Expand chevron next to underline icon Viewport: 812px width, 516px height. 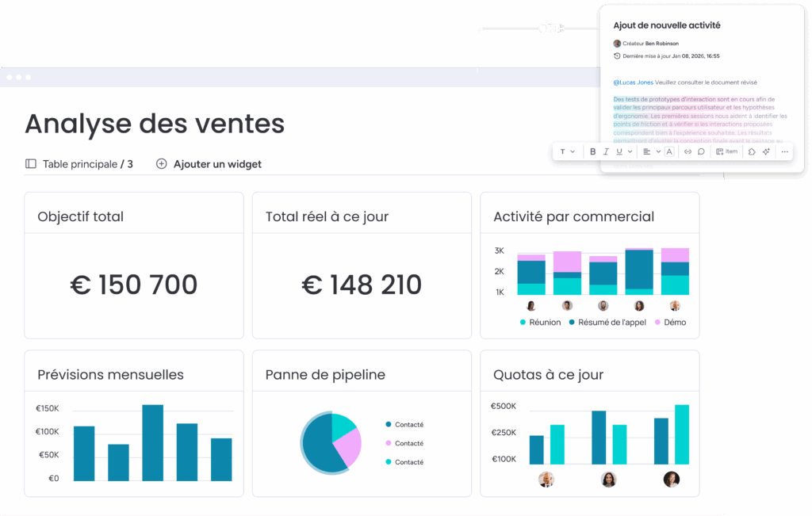630,151
